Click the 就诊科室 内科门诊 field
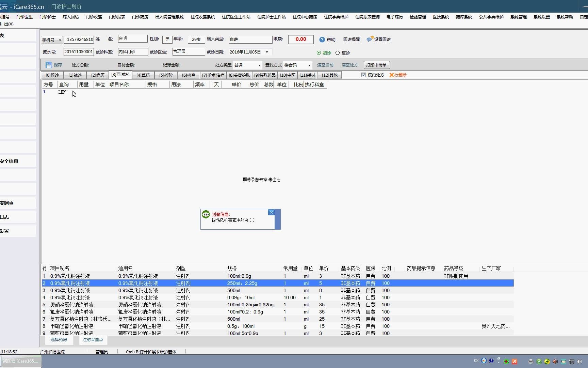This screenshot has width=588, height=368. [133, 52]
